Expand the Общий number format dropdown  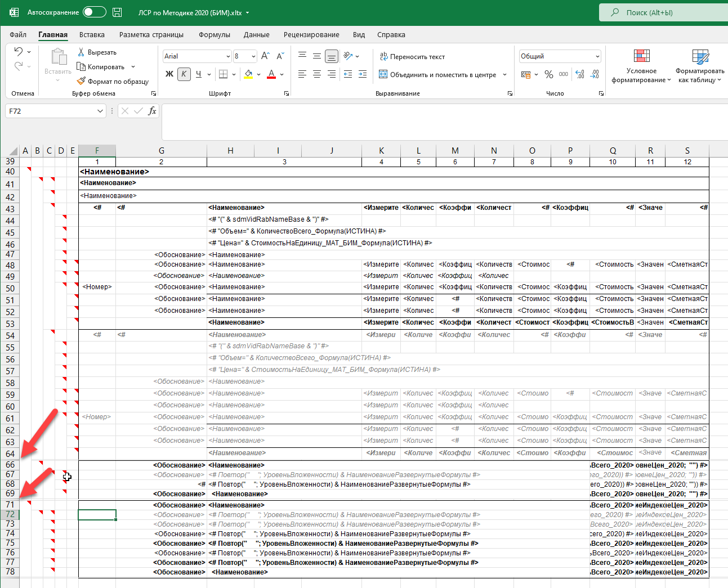pos(597,56)
